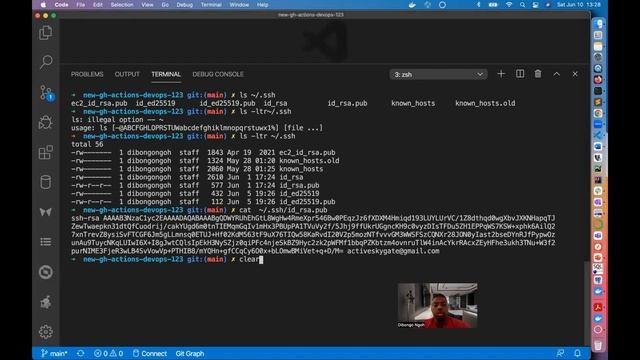Viewport: 640px width, 360px height.
Task: Click the ec2_id_rsa.pub listing row
Action: coord(203,152)
